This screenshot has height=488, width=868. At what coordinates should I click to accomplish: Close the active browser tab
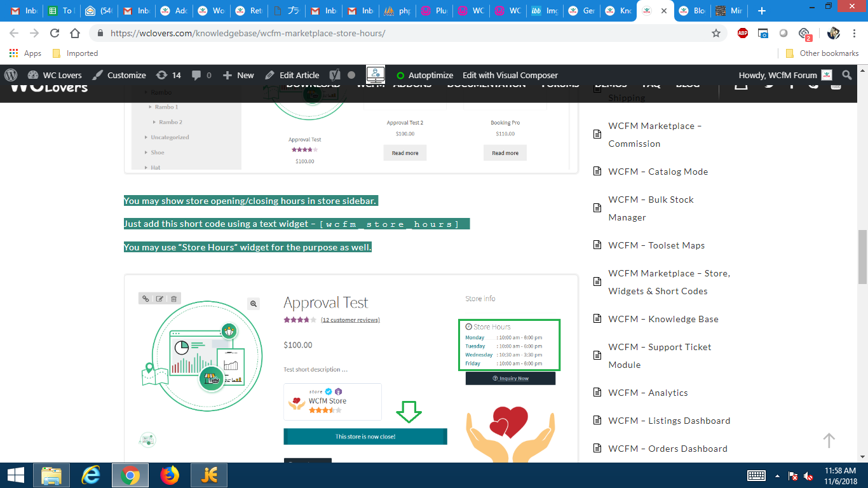(x=664, y=11)
